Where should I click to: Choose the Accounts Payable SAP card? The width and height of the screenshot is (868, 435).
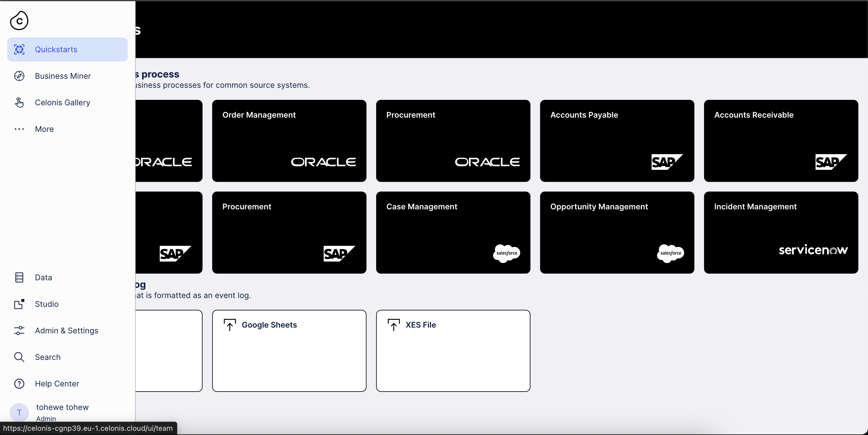click(x=617, y=141)
